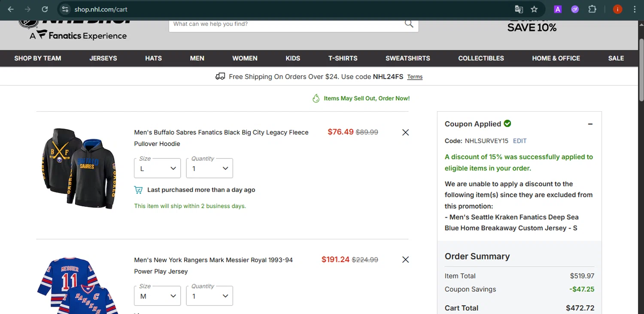Click the search magnifier icon
The image size is (644, 314).
[x=409, y=24]
